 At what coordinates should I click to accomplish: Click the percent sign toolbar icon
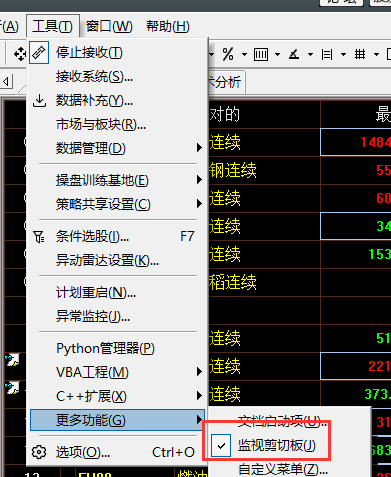[x=228, y=54]
